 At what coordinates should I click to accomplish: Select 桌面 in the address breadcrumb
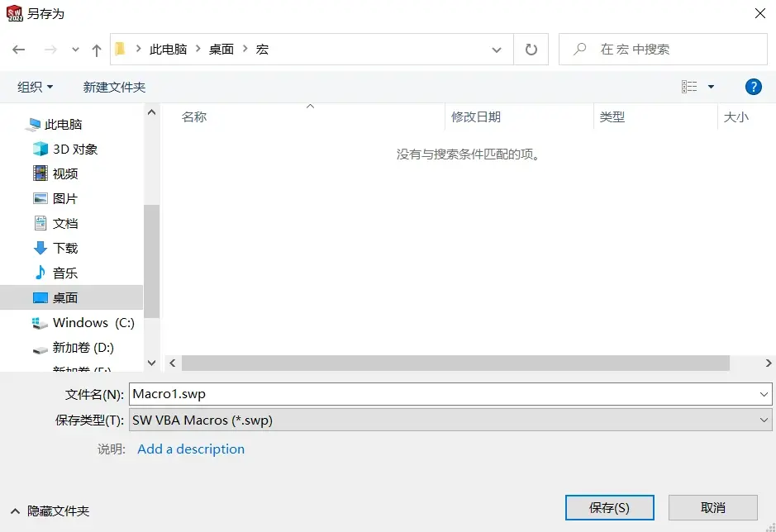coord(221,49)
